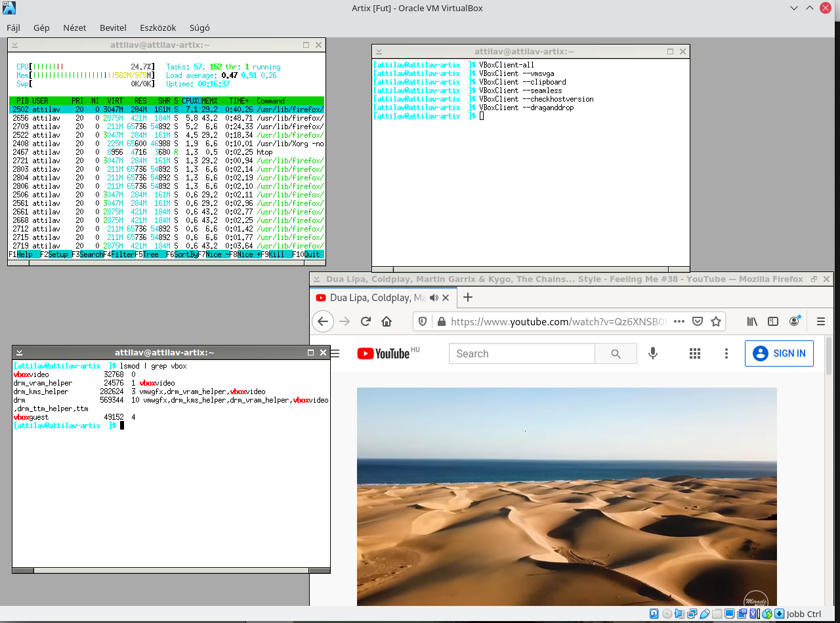Open Firefox account icon
This screenshot has height=623, width=840.
pyautogui.click(x=795, y=321)
